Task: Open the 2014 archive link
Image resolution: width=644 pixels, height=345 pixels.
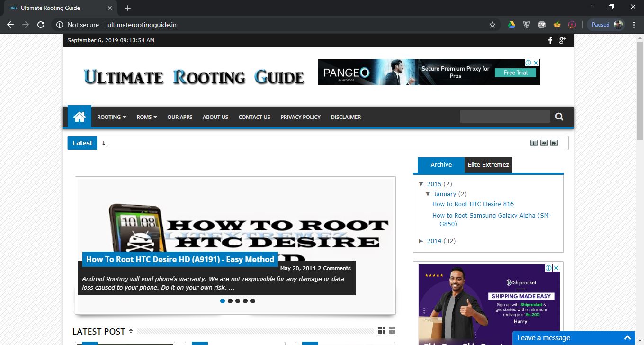Action: pos(434,241)
